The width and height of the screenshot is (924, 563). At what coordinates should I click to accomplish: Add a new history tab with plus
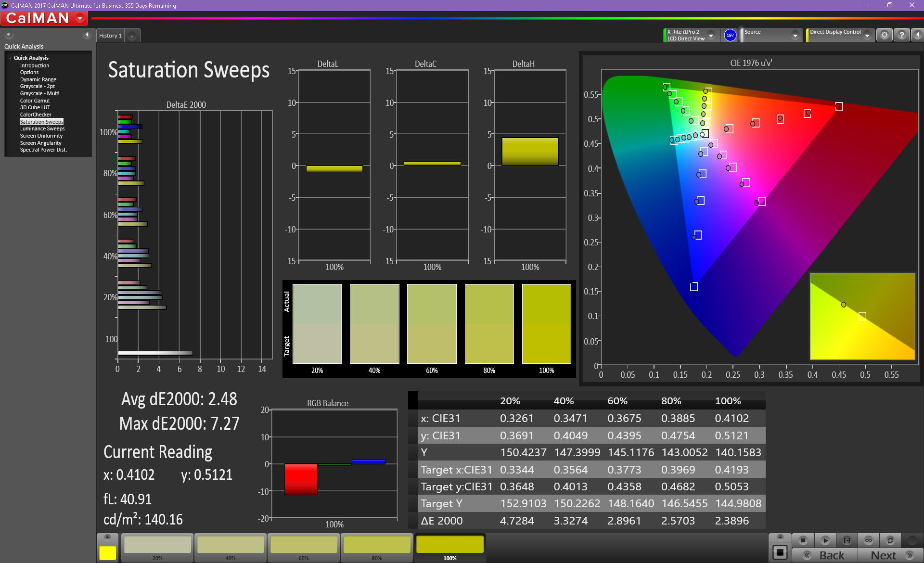132,36
